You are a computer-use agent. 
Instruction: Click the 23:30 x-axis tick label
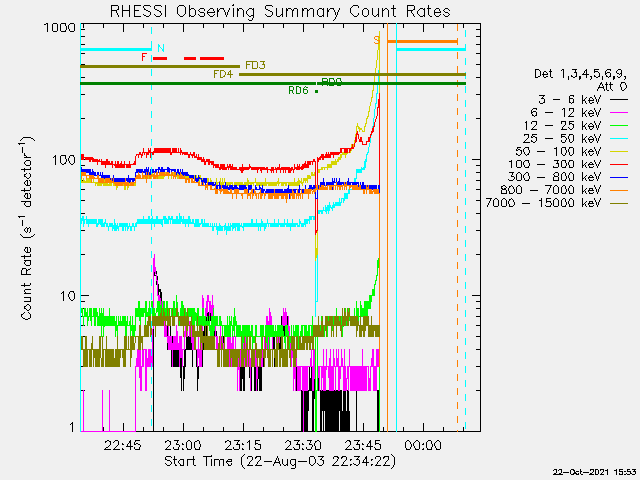click(x=303, y=445)
